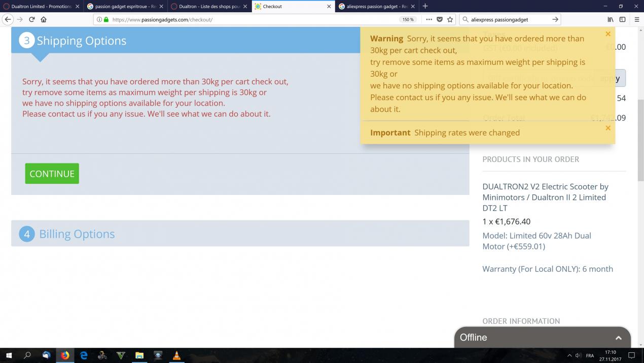Apply the coupon code with apply button
The height and width of the screenshot is (363, 644).
pos(610,78)
